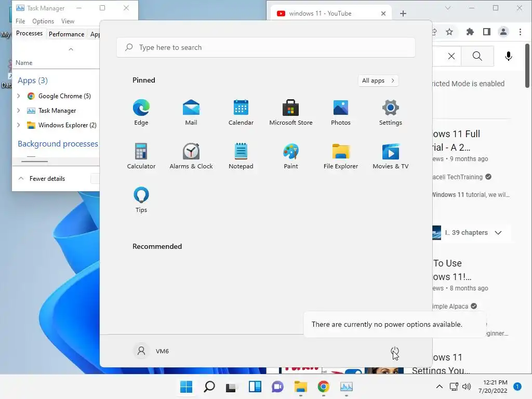This screenshot has height=399, width=532.
Task: Open the Mail pinned app
Action: point(191,112)
